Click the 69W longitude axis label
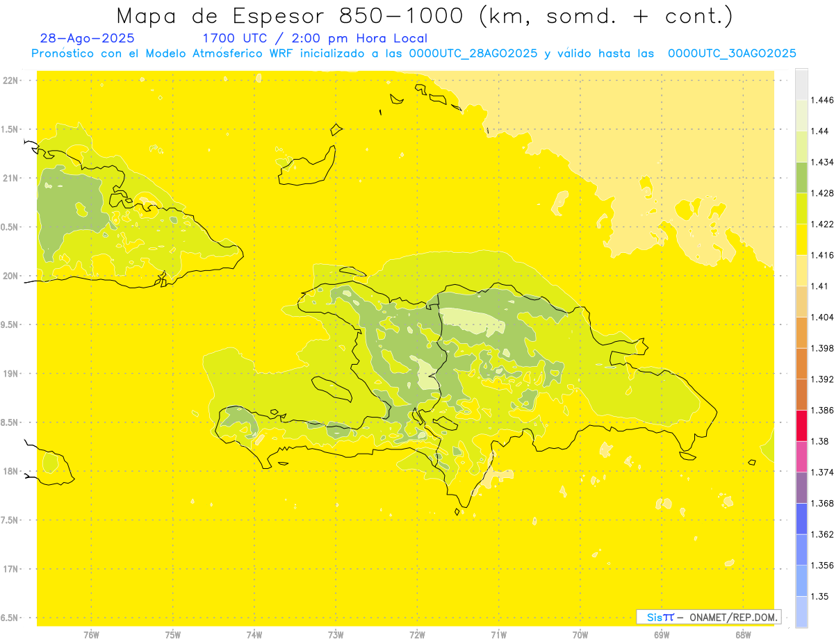 coord(662,634)
